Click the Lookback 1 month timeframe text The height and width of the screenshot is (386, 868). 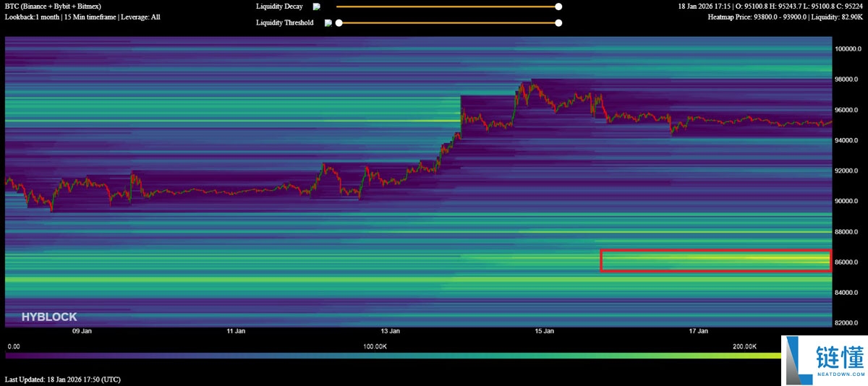(x=82, y=17)
